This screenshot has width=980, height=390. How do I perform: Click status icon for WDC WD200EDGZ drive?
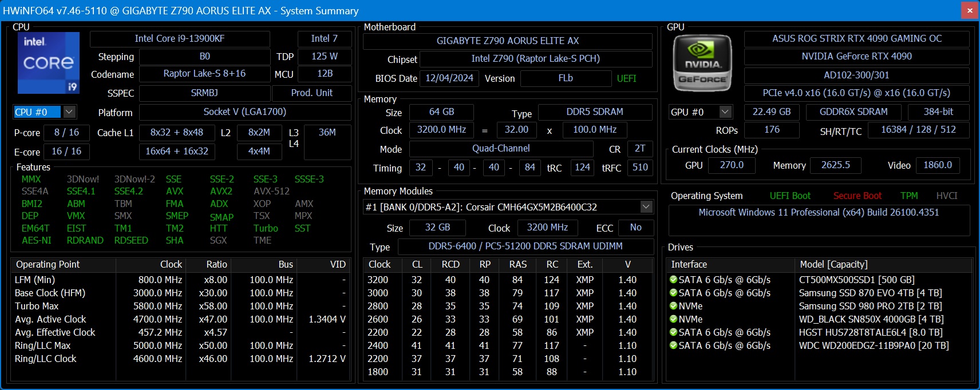tap(674, 345)
